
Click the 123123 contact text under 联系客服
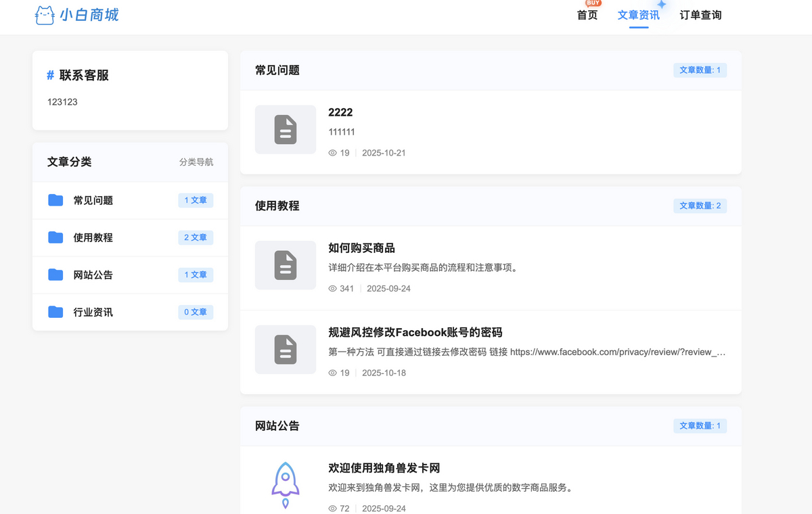point(64,101)
